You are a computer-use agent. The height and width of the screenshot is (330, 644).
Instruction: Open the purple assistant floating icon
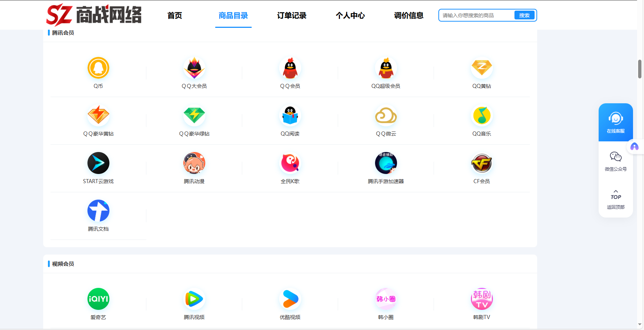(634, 147)
